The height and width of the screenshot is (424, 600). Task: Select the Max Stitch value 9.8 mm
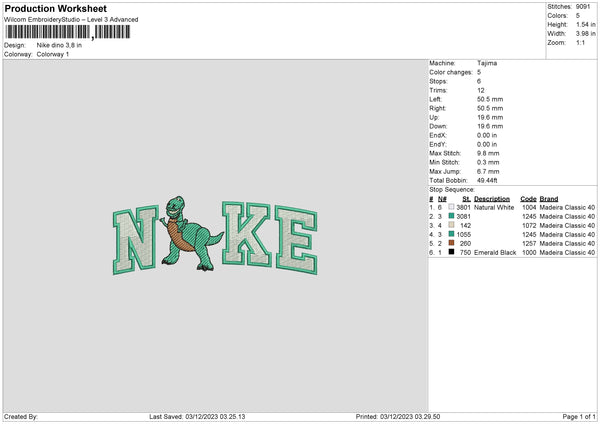point(488,153)
